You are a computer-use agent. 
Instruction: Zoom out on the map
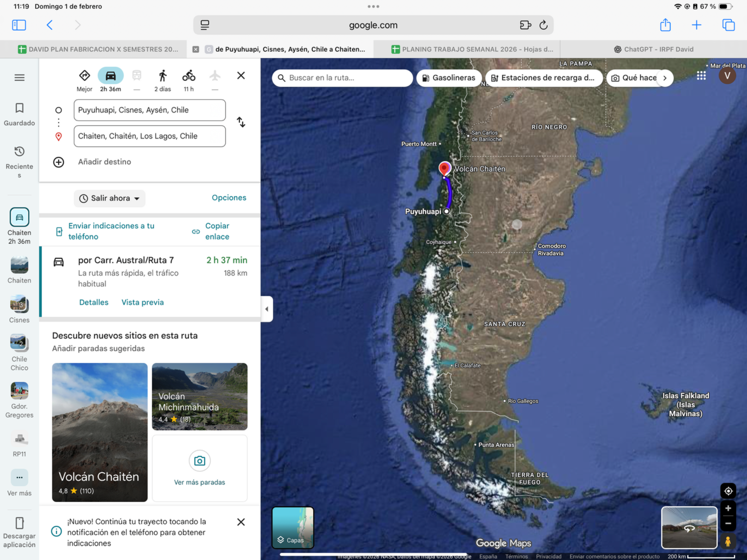point(728,523)
